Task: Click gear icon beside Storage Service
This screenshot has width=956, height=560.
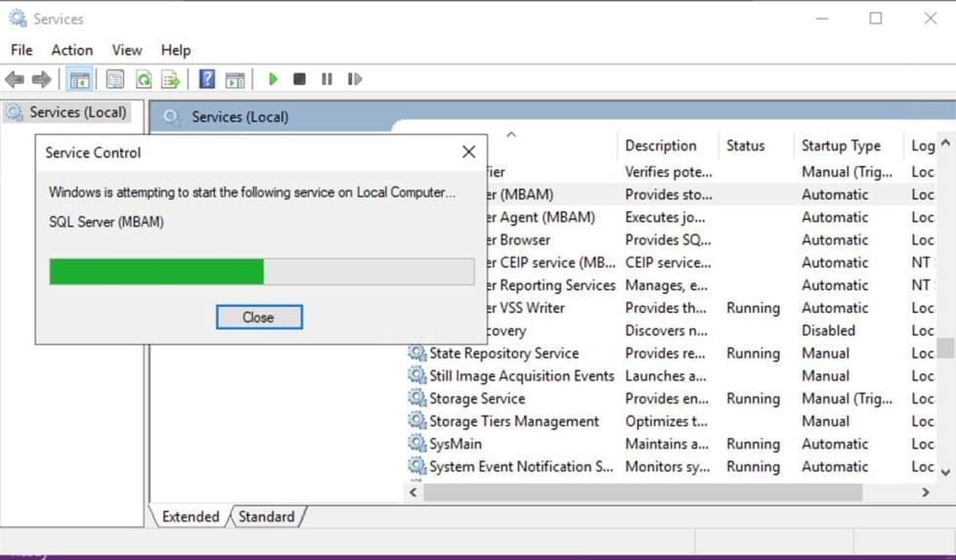Action: click(x=417, y=398)
